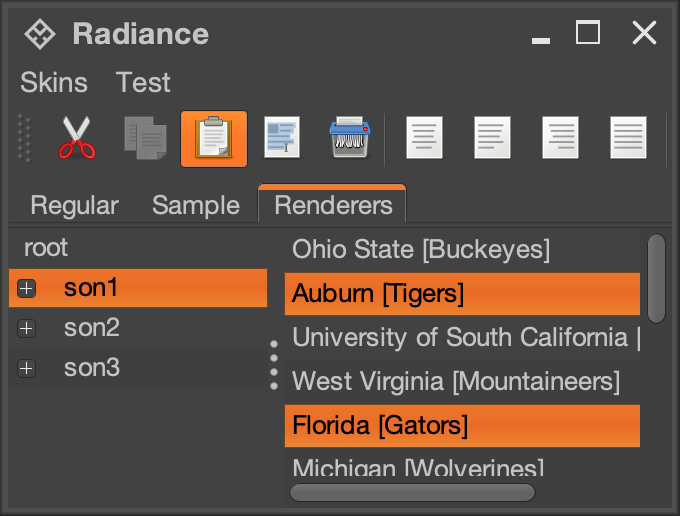Select University of South California row
The image size is (680, 516).
pos(462,338)
